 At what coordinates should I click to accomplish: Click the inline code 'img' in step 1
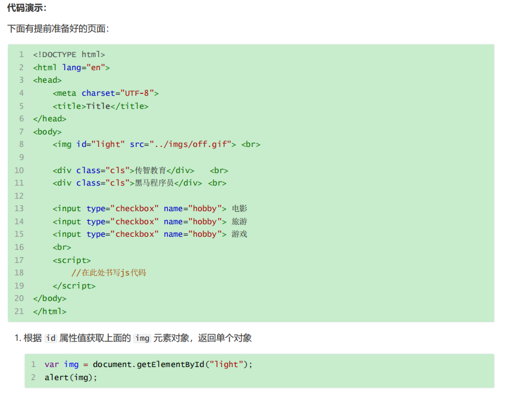coord(142,338)
